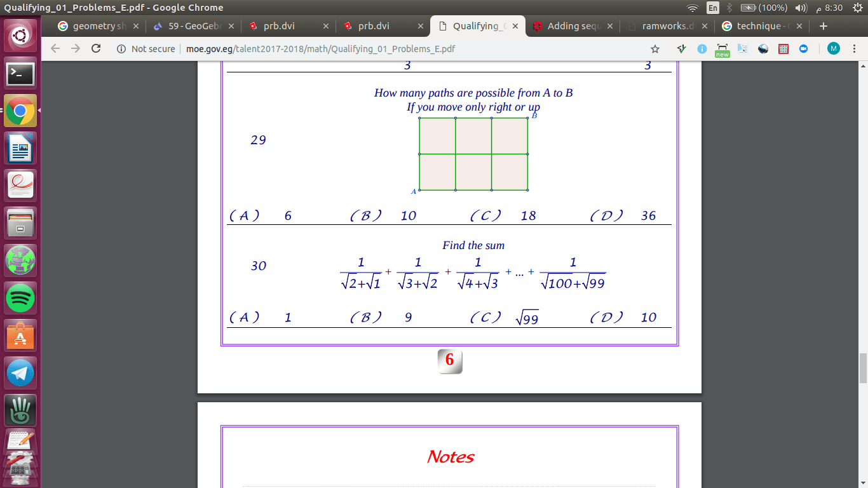Reload the current PDF page
The image size is (868, 488).
point(96,48)
